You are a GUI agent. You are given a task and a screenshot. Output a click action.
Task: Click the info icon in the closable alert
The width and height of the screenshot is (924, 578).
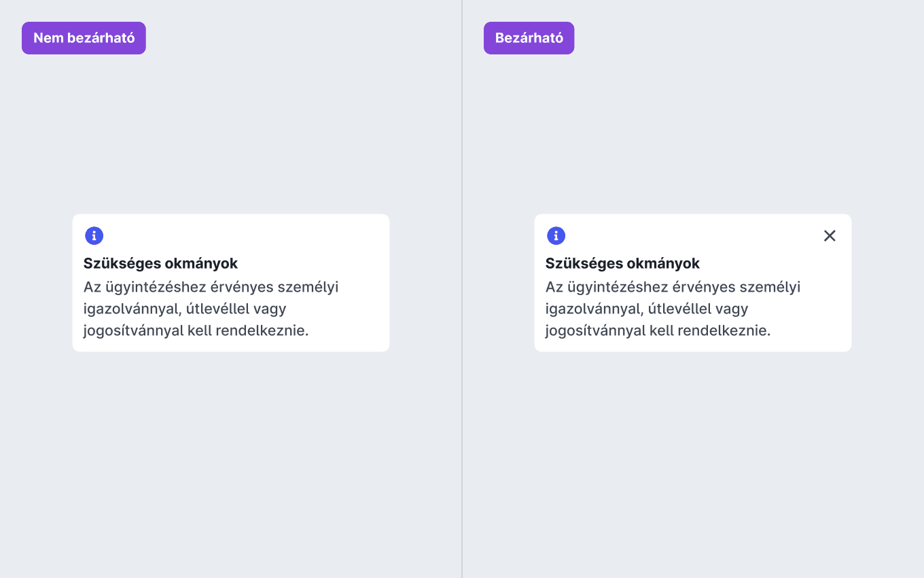click(556, 236)
